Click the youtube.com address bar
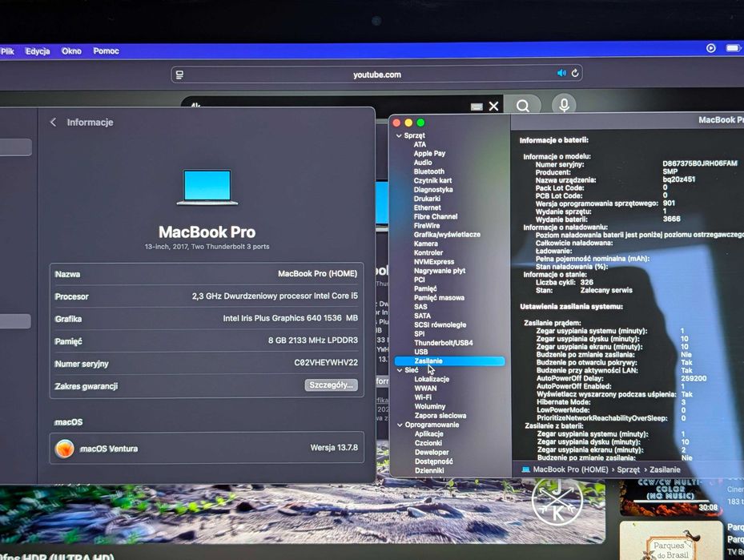 376,74
